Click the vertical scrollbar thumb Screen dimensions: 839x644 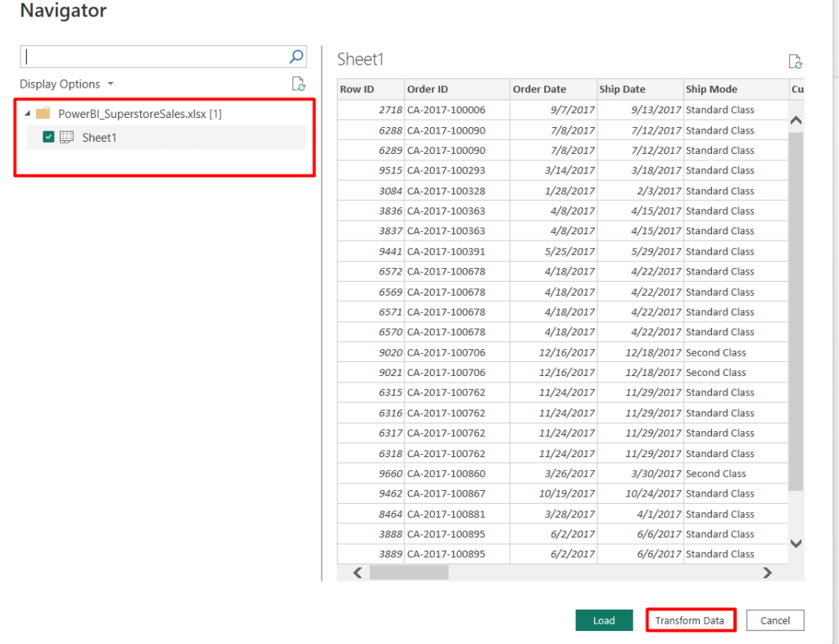tap(796, 311)
